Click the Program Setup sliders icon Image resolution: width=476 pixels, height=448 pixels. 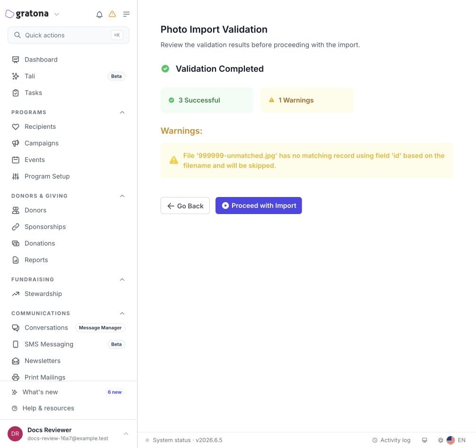[x=16, y=176]
